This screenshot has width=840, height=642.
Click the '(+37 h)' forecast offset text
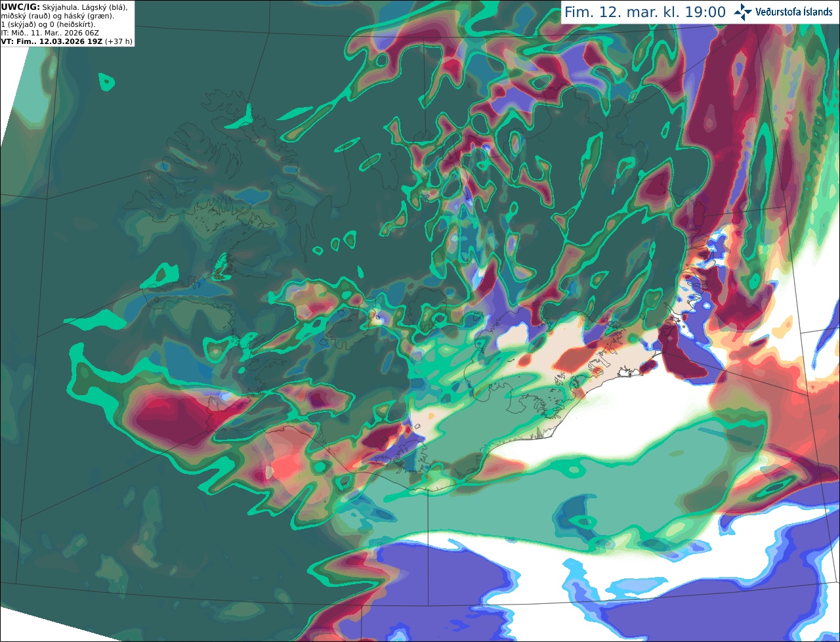(x=119, y=41)
